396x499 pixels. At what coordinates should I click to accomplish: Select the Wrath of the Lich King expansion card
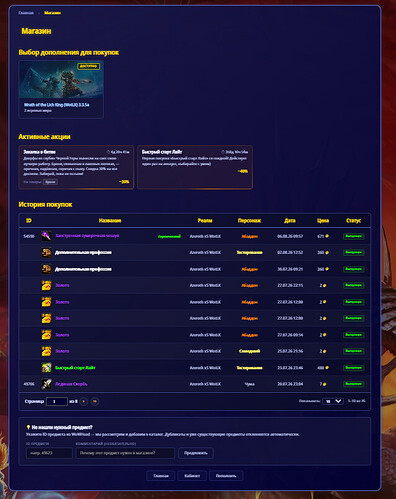61,89
